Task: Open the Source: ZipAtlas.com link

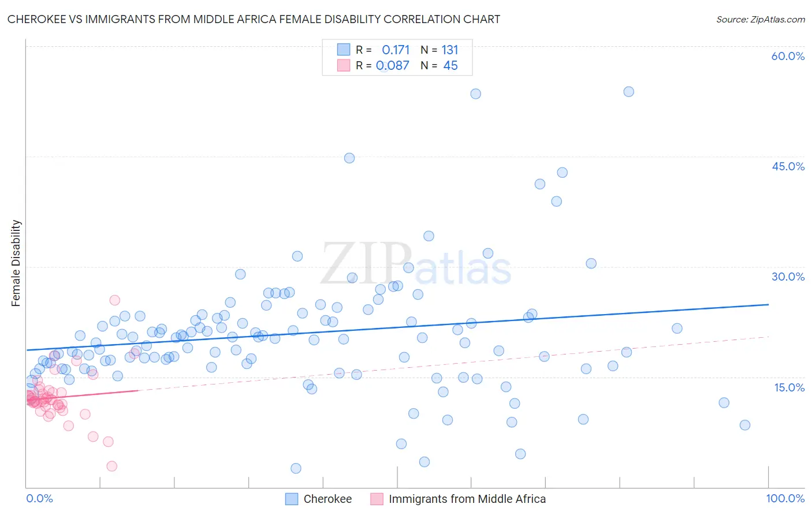Action: pos(761,19)
